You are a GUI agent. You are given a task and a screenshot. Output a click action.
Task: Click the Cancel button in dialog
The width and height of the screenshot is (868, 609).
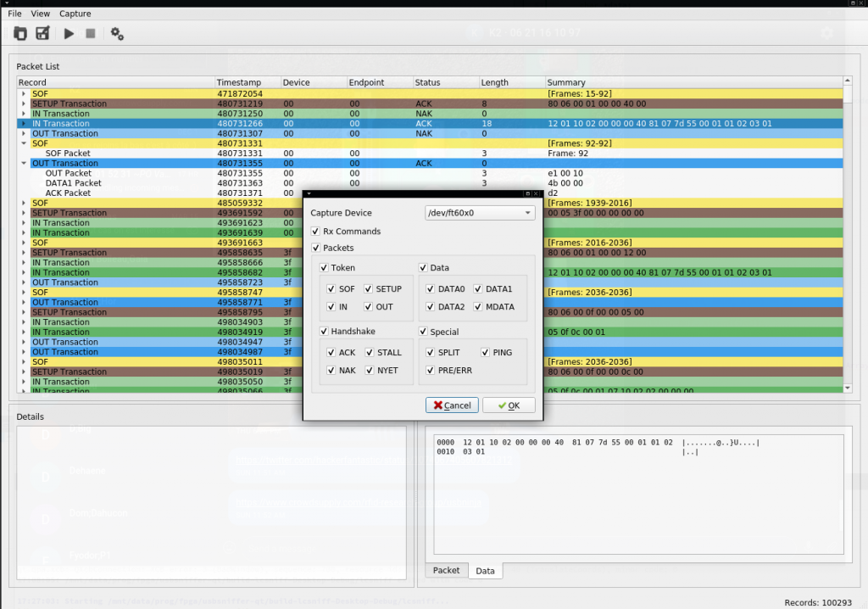[452, 405]
